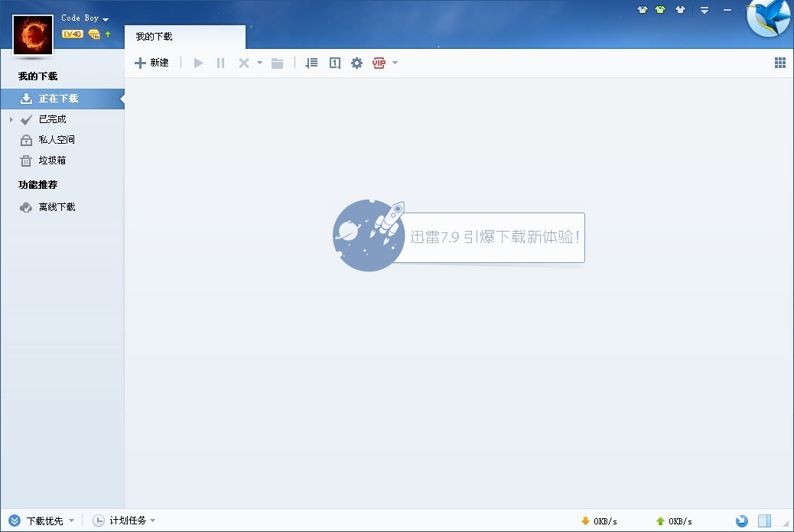Select 离线下载 in the sidebar
Screen dimensions: 794x532
tap(56, 206)
